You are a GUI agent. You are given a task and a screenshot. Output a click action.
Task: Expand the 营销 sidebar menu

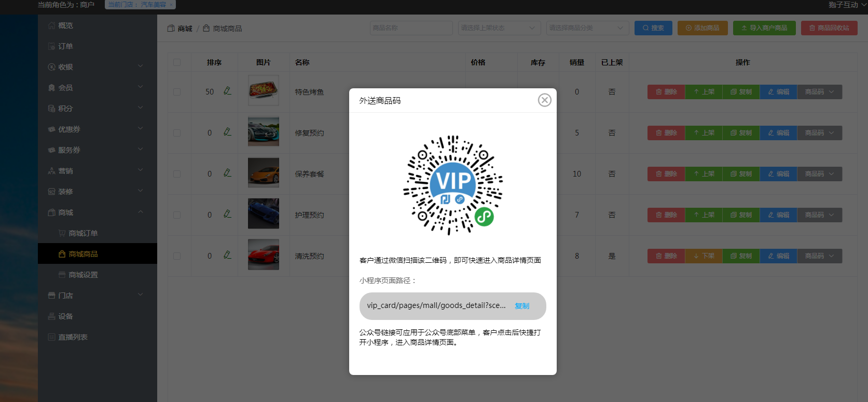[98, 171]
